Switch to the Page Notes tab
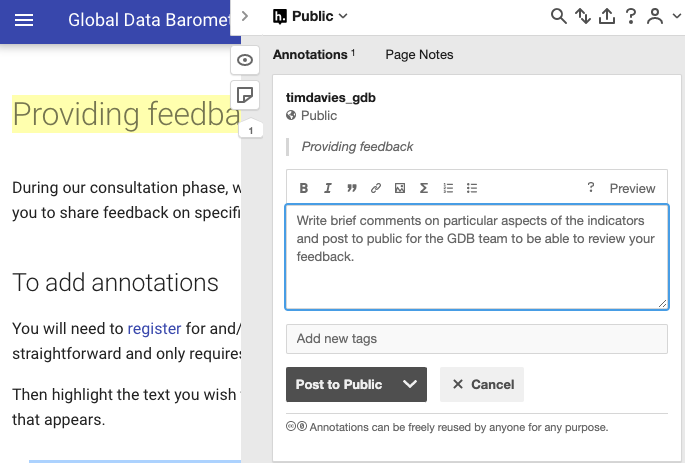The width and height of the screenshot is (685, 463). coord(419,55)
